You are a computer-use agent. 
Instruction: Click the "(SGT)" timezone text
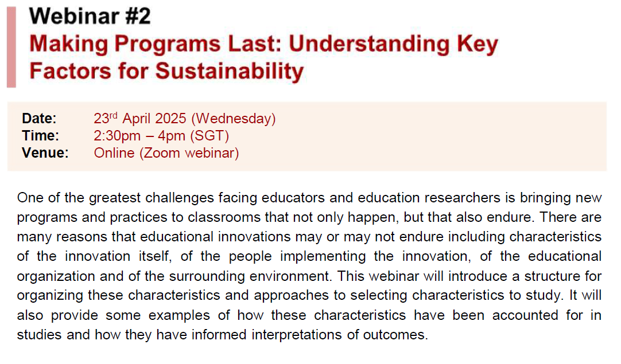point(212,136)
